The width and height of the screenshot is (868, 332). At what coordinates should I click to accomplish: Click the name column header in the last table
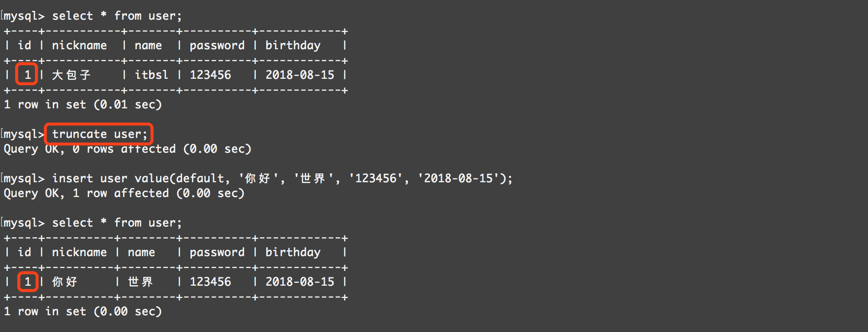pyautogui.click(x=141, y=252)
